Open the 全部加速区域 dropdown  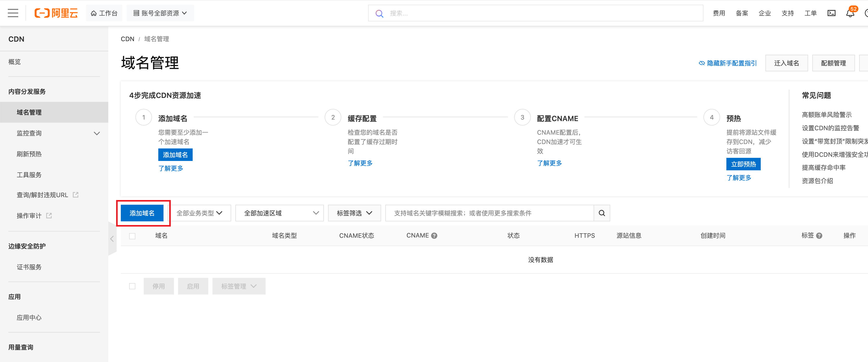point(279,213)
